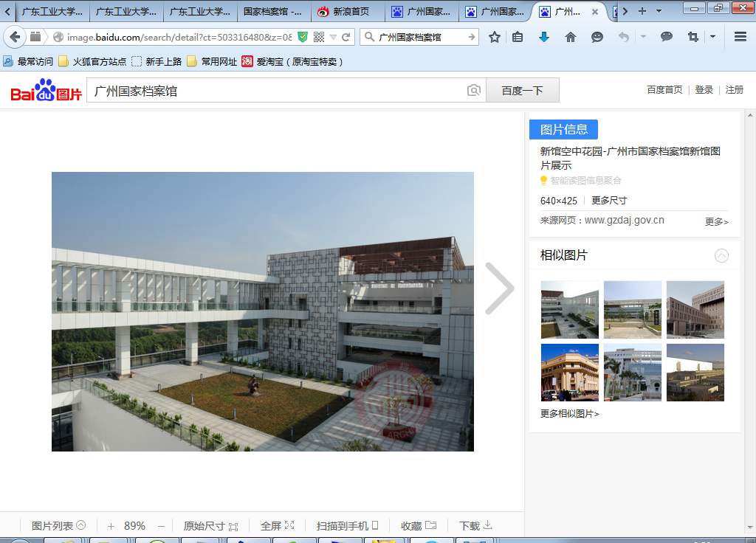
Task: Click Firefox home icon
Action: point(571,37)
